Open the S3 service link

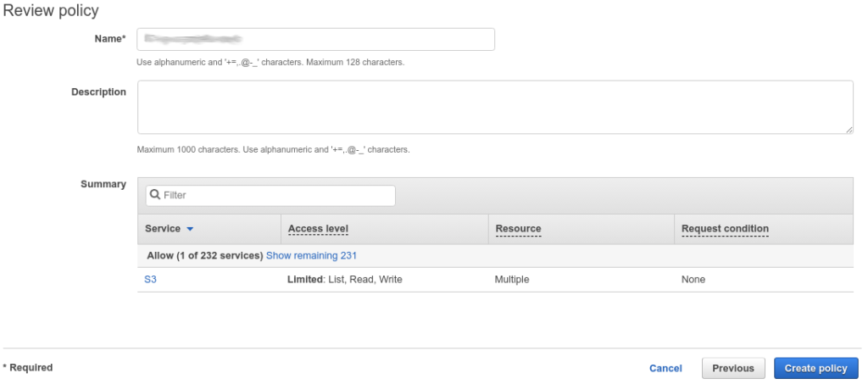coord(151,280)
